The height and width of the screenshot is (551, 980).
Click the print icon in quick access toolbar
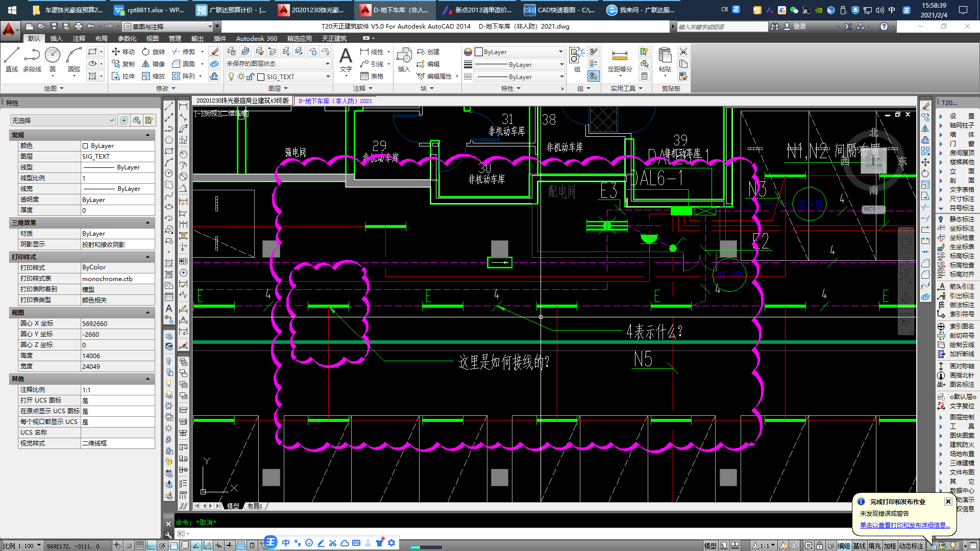pos(78,26)
